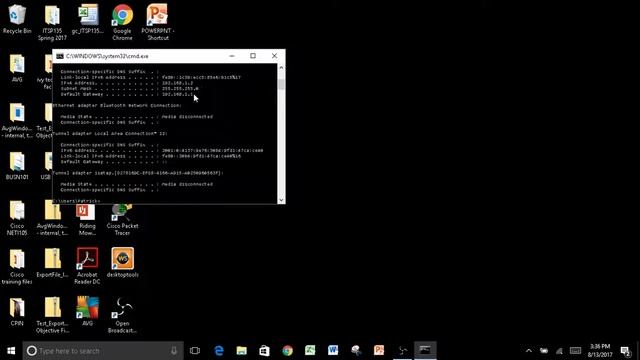
Task: Click the cmd scrollbar down arrow
Action: pos(281,200)
